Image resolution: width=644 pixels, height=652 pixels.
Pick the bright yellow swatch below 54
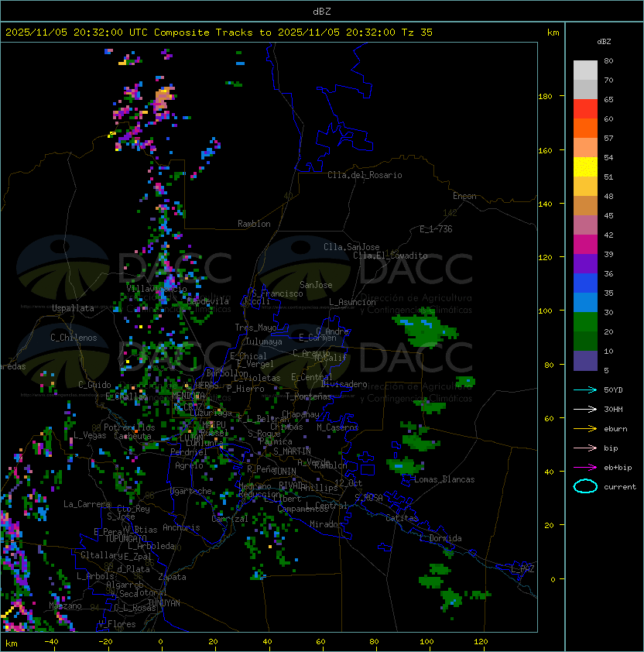[585, 167]
